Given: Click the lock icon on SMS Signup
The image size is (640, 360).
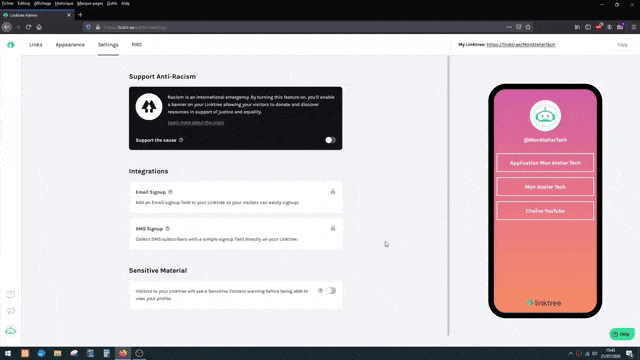Looking at the screenshot, I should click(x=333, y=228).
